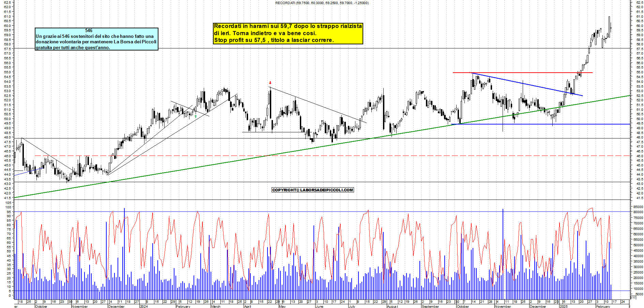Click the '2024' year label on the time axis

pyautogui.click(x=144, y=306)
